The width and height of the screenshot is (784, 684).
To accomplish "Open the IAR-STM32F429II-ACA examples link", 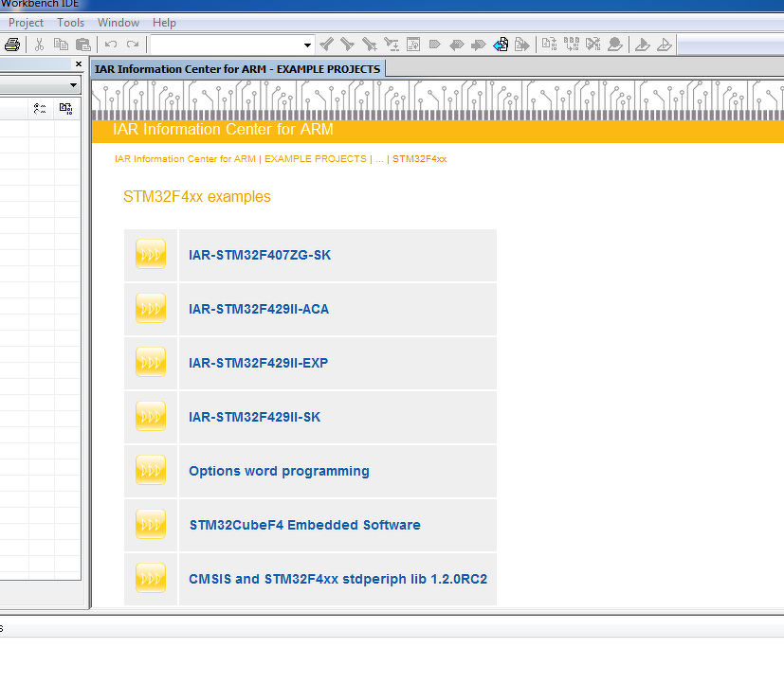I will (259, 309).
